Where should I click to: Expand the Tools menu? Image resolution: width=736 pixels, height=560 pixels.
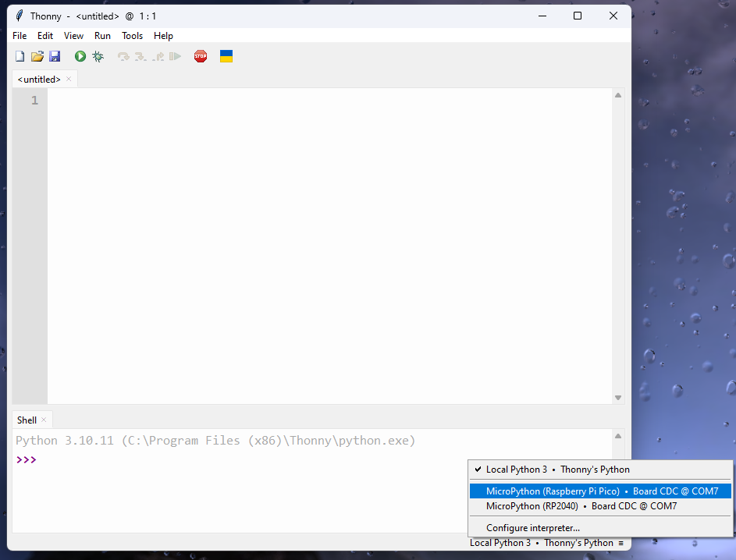pos(132,36)
